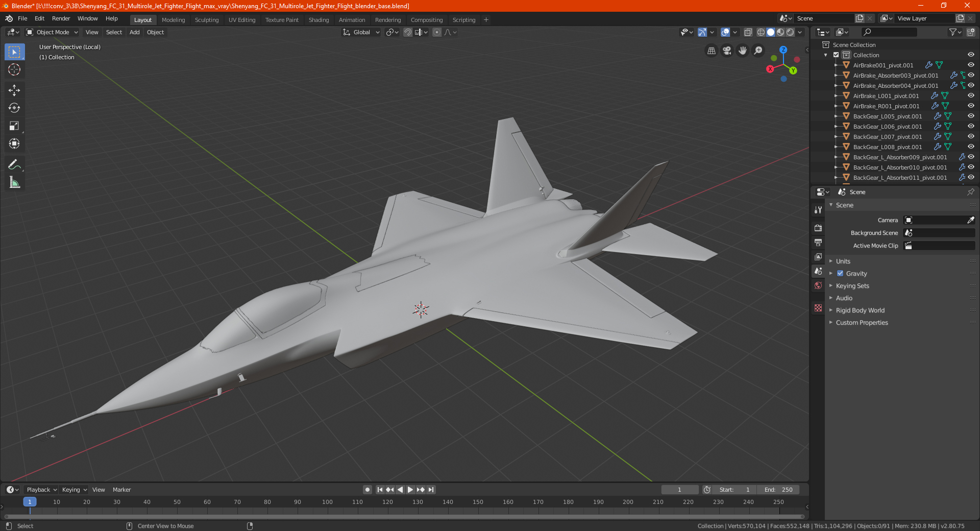The image size is (980, 531).
Task: Hide BackGear_L005_pivot.001 in viewport
Action: click(971, 116)
